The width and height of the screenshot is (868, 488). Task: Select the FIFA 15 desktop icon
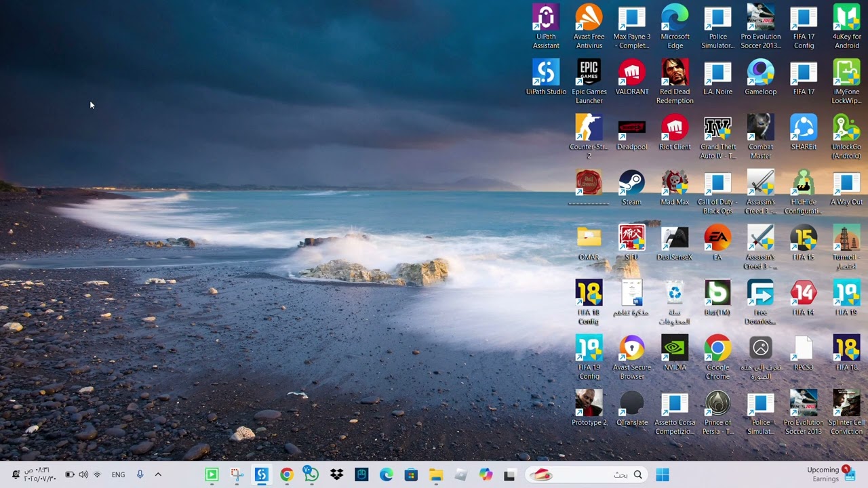pos(804,243)
